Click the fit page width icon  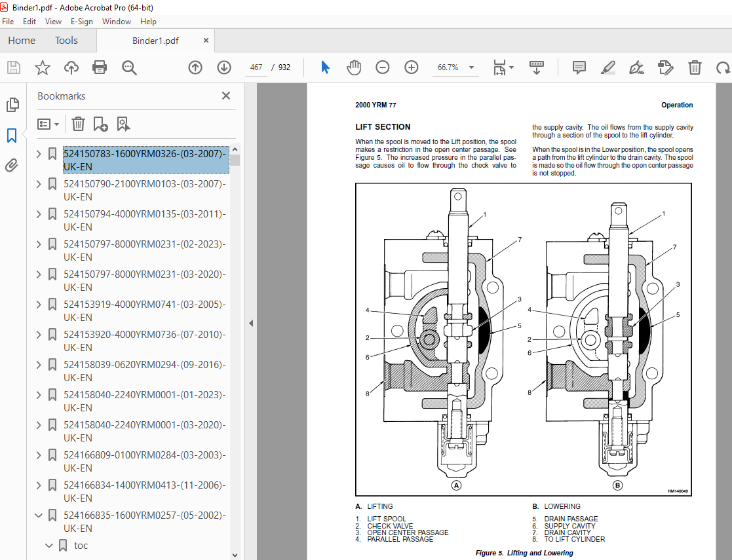click(499, 67)
